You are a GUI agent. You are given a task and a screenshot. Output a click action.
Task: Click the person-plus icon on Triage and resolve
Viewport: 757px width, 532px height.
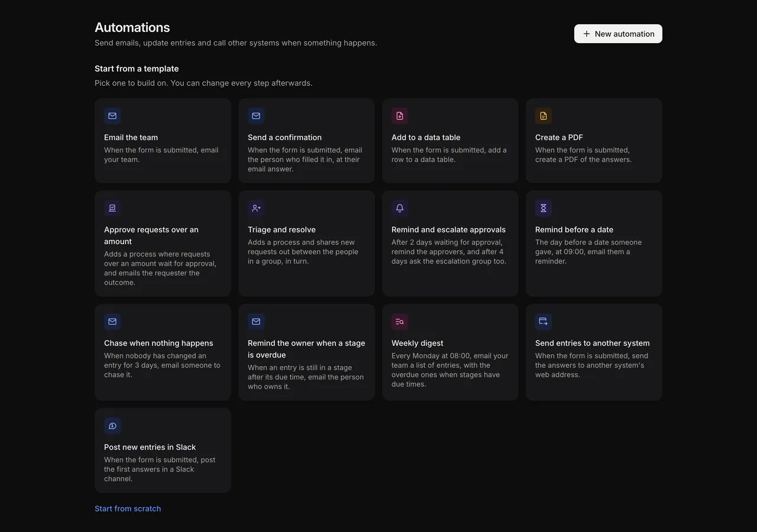tap(256, 208)
